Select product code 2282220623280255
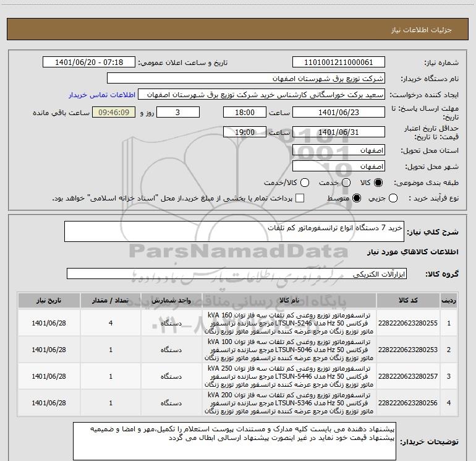Screen dimensions: 476x461 point(408,323)
